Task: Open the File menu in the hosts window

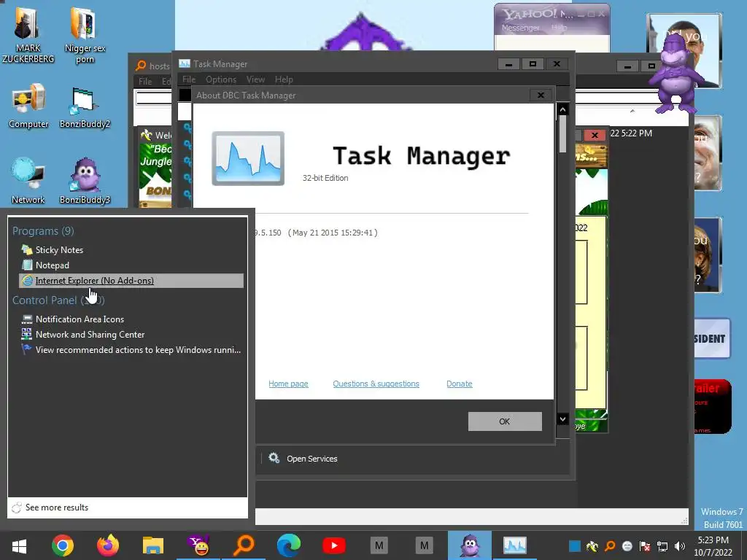Action: coord(145,82)
